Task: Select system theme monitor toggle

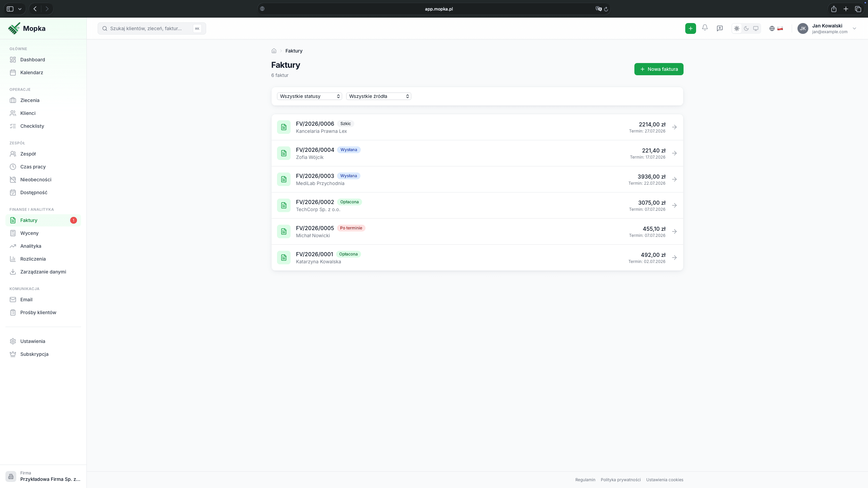Action: click(x=755, y=28)
